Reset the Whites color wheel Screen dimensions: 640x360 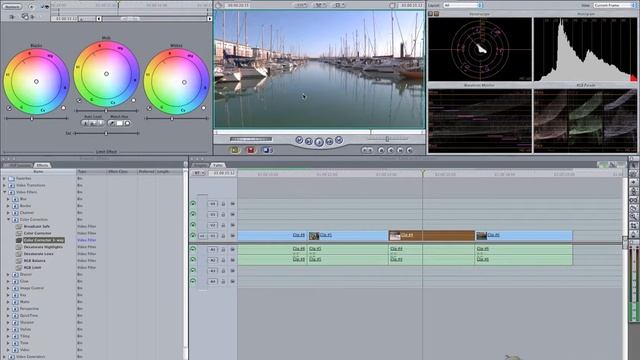pos(203,108)
